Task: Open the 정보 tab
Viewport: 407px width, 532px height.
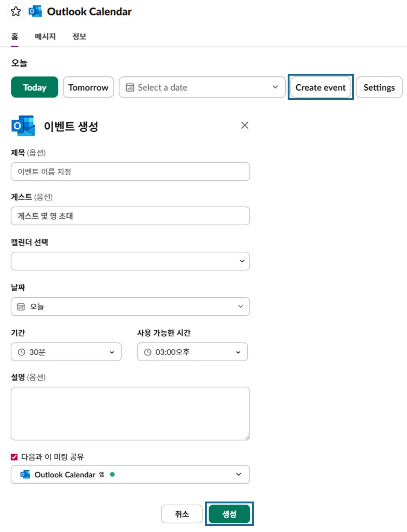Action: [x=79, y=36]
